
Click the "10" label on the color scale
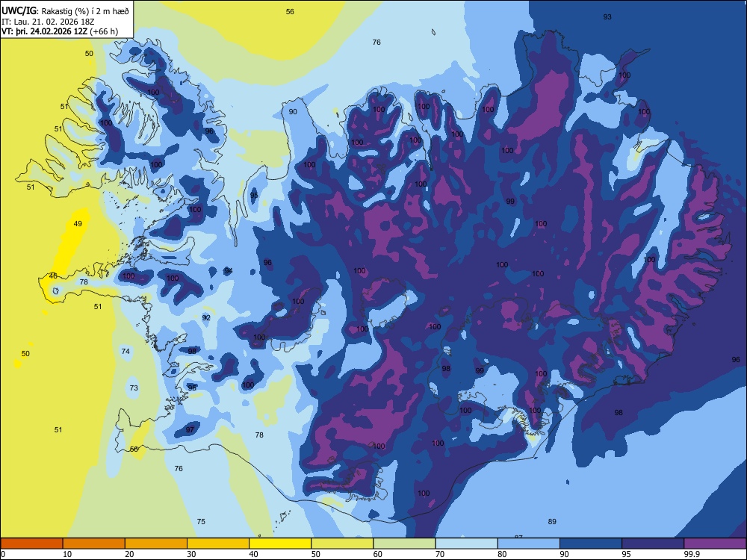[67, 554]
